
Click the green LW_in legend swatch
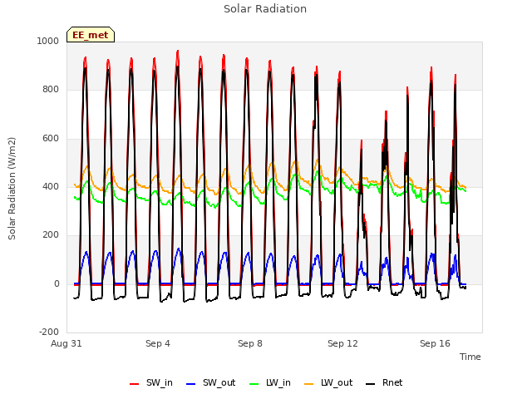254,384
